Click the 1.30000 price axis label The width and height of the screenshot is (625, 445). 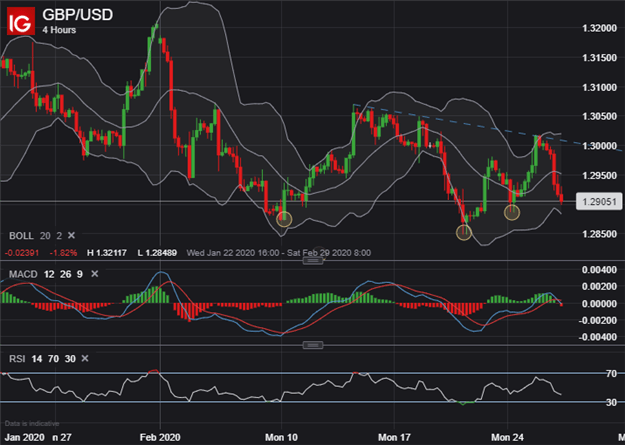599,146
